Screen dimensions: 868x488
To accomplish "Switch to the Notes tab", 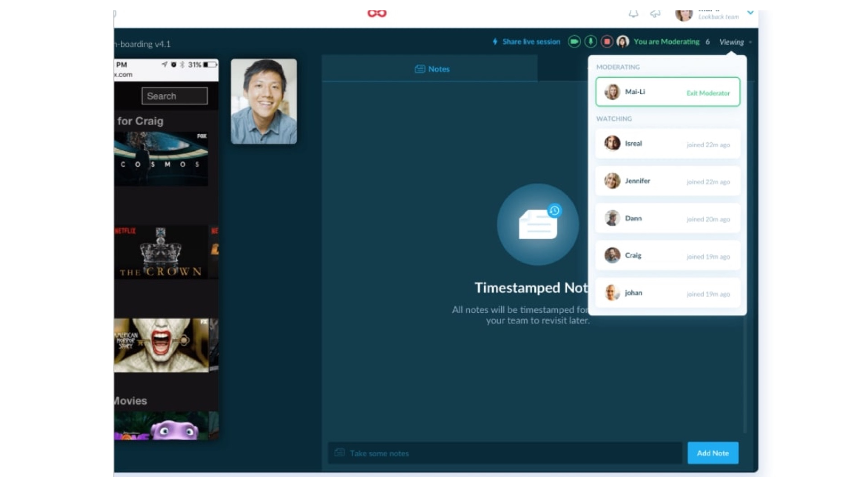I will tap(431, 69).
